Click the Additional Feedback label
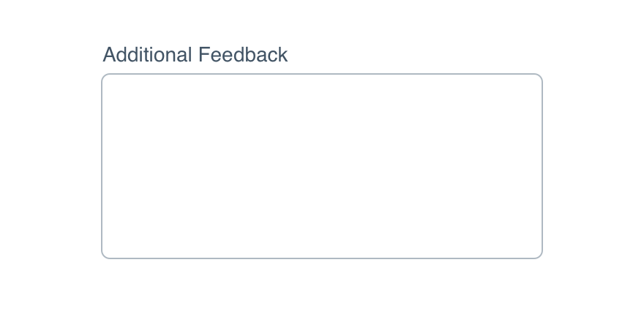 (195, 55)
